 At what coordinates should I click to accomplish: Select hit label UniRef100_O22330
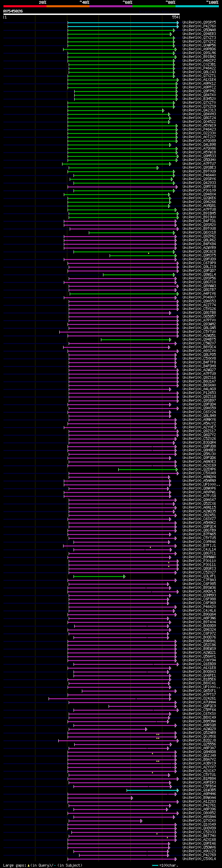click(x=199, y=133)
